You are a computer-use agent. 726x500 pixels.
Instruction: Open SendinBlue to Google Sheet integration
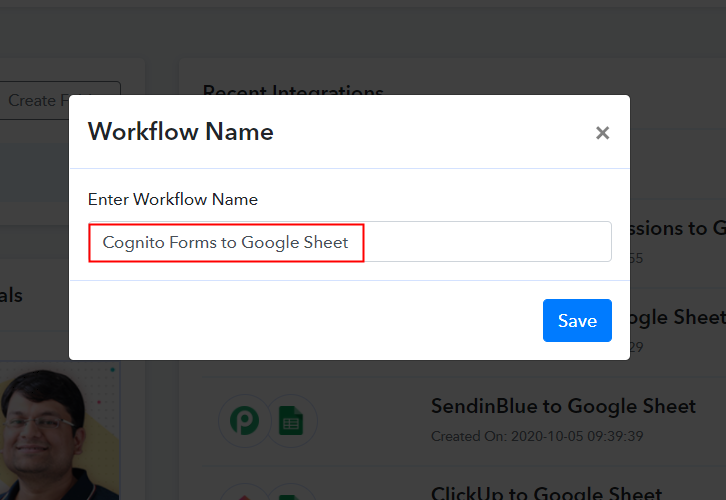(563, 406)
